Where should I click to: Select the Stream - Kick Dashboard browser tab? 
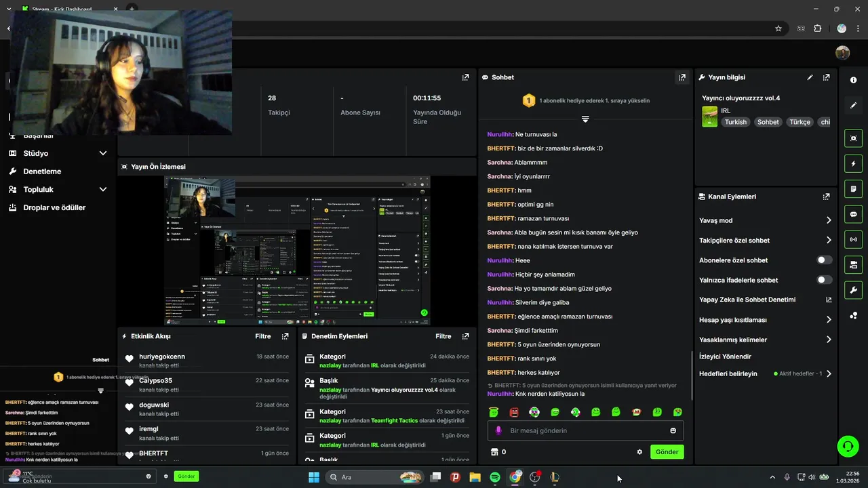68,9
